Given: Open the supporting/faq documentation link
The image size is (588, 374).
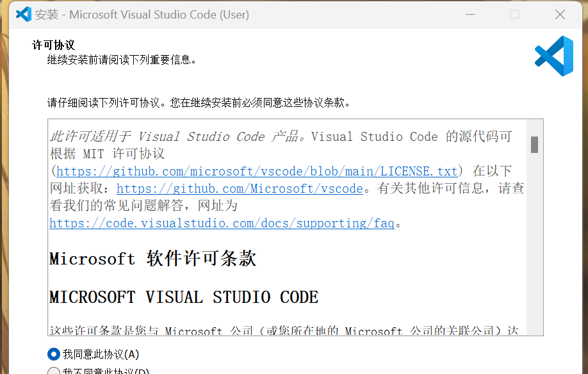Looking at the screenshot, I should [222, 223].
